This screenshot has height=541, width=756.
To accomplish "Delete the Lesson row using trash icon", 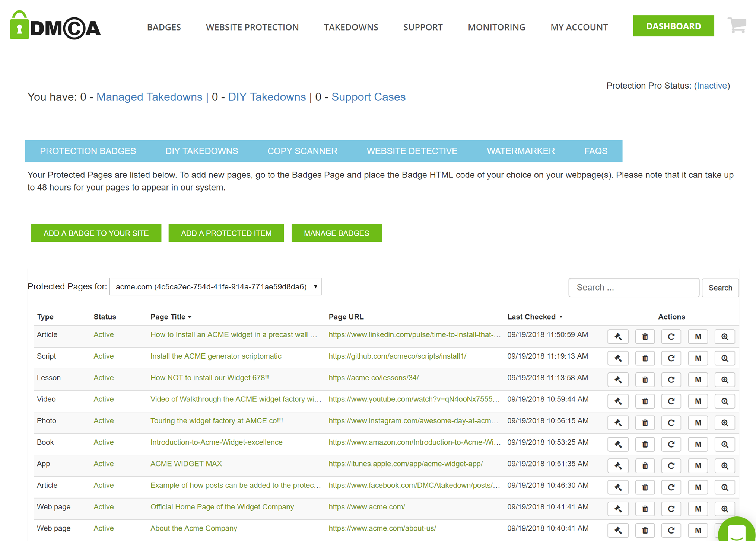I will [645, 380].
